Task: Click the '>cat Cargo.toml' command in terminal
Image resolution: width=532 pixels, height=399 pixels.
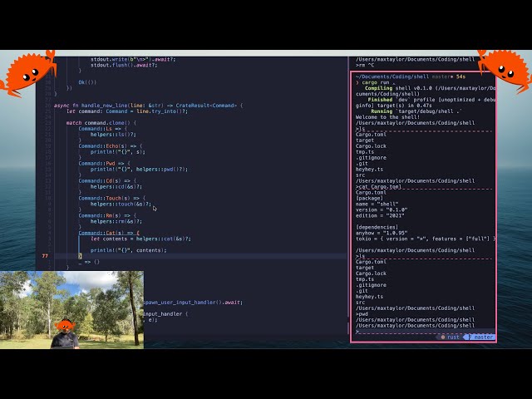Action: click(378, 186)
